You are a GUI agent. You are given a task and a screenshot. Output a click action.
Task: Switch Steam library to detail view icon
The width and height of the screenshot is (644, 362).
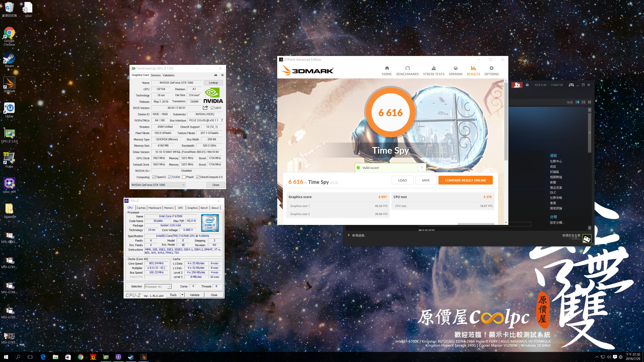[577, 102]
